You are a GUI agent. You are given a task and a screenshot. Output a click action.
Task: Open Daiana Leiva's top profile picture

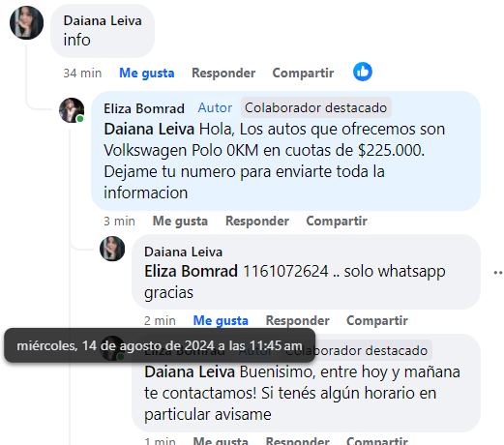pyautogui.click(x=26, y=22)
